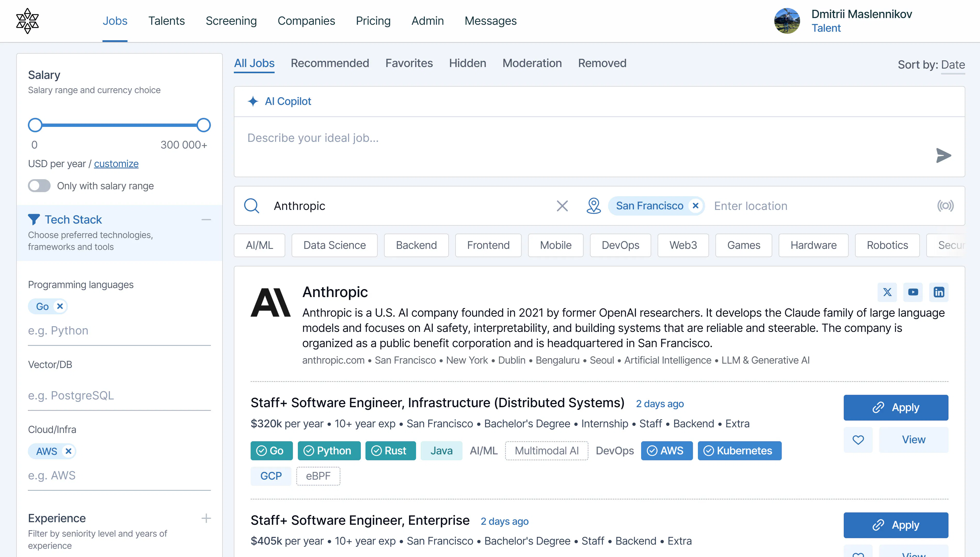Open Anthropic's LinkedIn page
Image resolution: width=980 pixels, height=557 pixels.
click(x=939, y=292)
